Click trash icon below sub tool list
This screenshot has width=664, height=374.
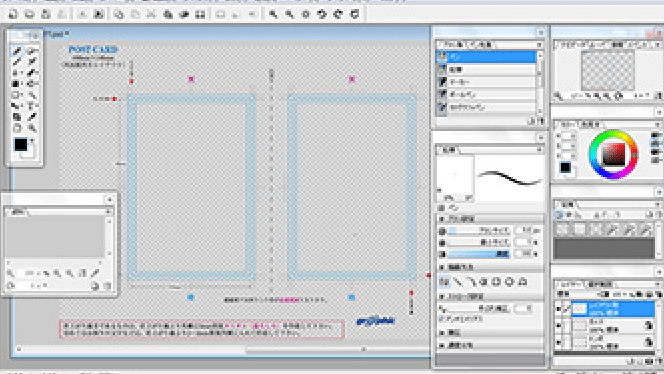click(x=541, y=122)
